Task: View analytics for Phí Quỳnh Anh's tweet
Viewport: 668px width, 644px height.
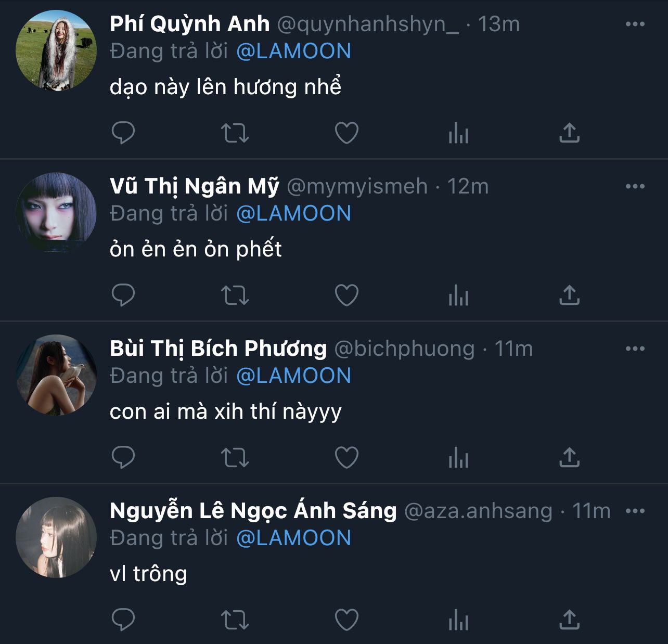Action: [458, 133]
